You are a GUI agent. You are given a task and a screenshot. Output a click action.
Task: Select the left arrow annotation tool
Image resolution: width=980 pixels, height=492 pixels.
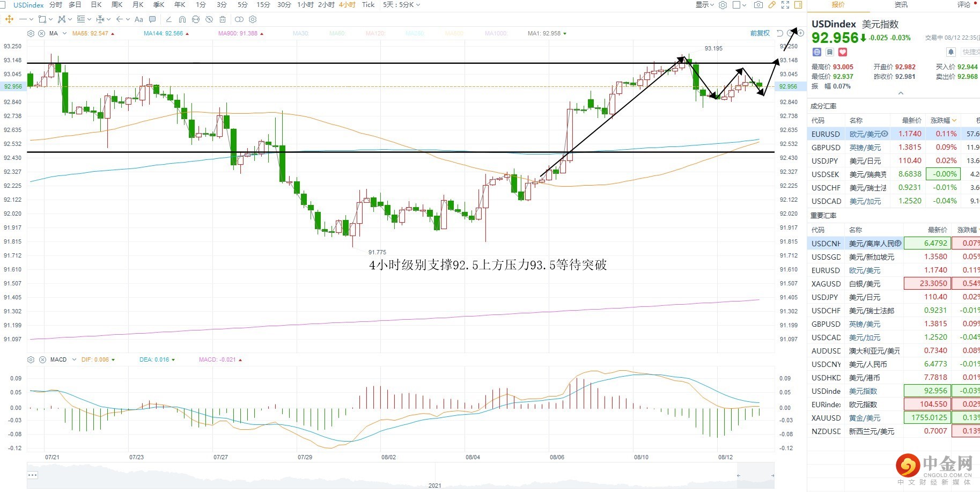(x=120, y=19)
